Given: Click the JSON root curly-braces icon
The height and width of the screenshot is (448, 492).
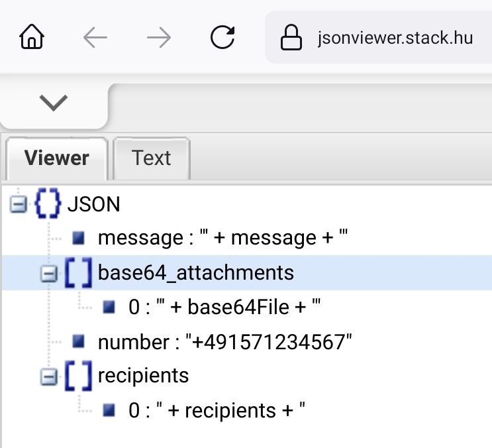Looking at the screenshot, I should tap(48, 203).
